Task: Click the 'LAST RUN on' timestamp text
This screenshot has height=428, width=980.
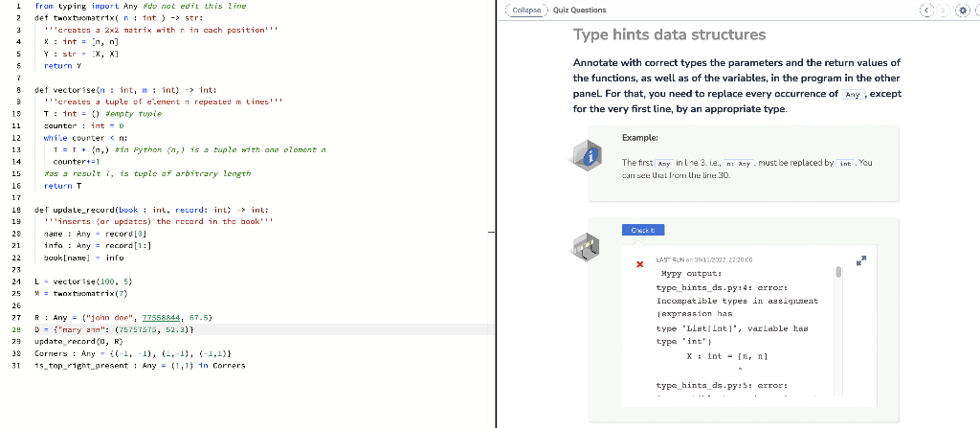Action: 703,259
